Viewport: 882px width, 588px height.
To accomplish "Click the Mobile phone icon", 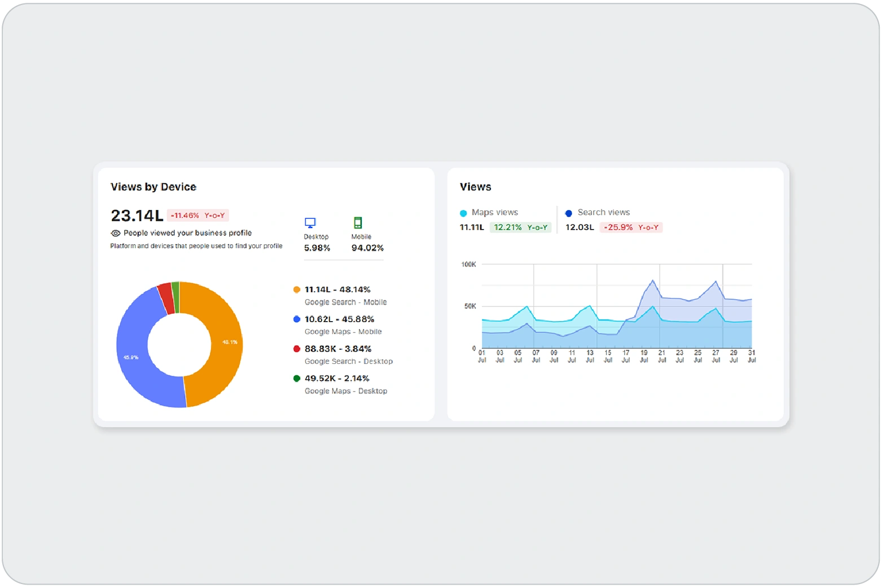I will tap(358, 223).
